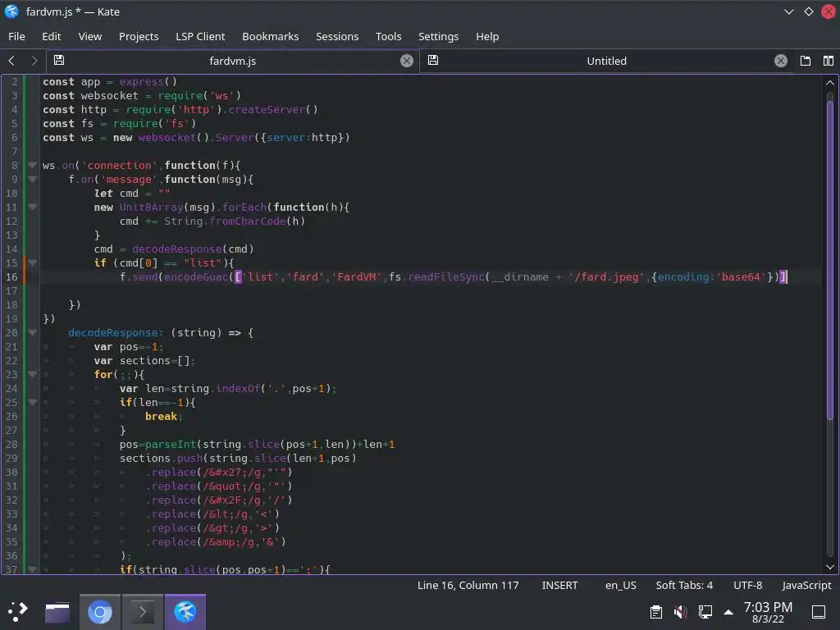Click on 'break' keyword at line 26

point(161,416)
